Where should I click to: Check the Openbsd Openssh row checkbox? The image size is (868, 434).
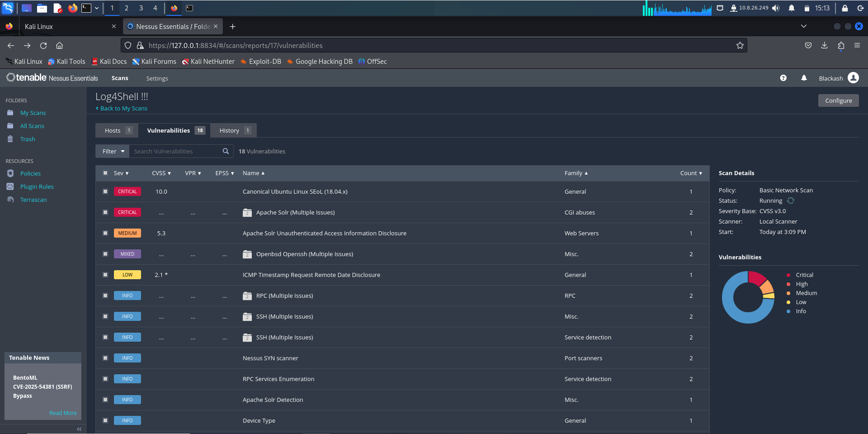pyautogui.click(x=105, y=254)
